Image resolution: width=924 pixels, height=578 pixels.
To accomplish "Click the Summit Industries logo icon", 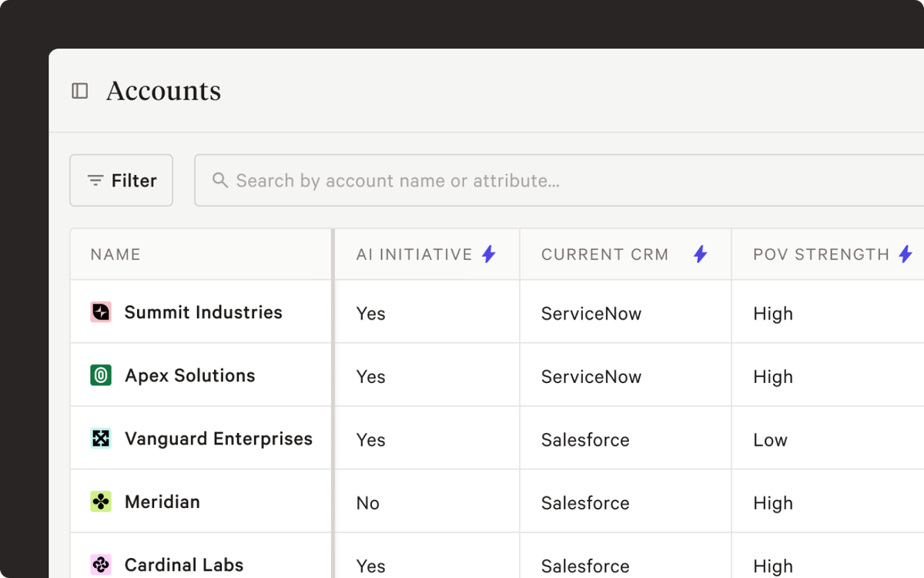I will point(101,312).
